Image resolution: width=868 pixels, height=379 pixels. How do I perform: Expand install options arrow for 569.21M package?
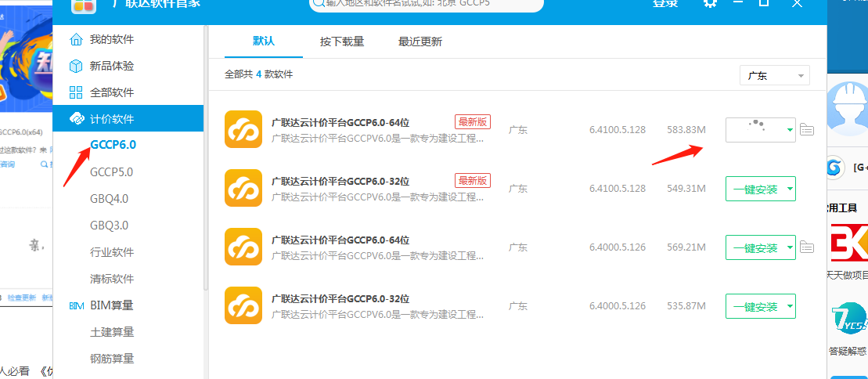coord(790,247)
